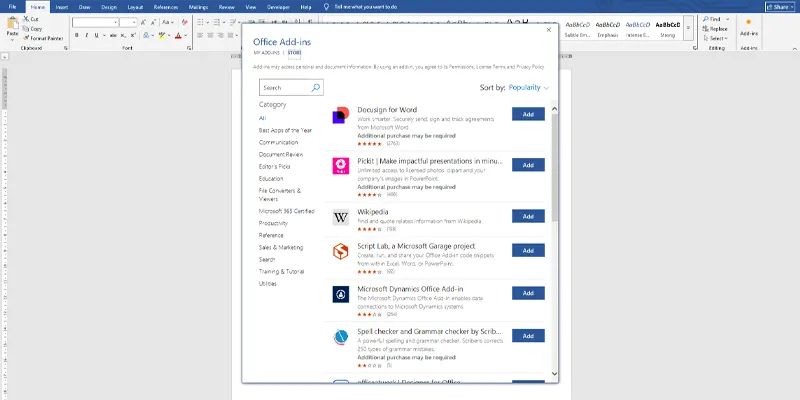Viewport: 800px width, 400px height.
Task: Activate the Format Painter tool
Action: click(x=43, y=38)
